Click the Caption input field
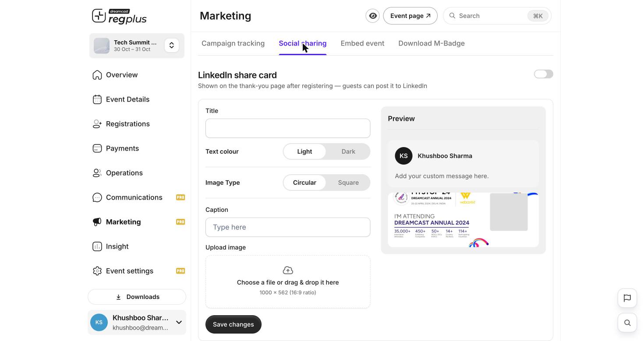644x341 pixels. click(x=288, y=227)
